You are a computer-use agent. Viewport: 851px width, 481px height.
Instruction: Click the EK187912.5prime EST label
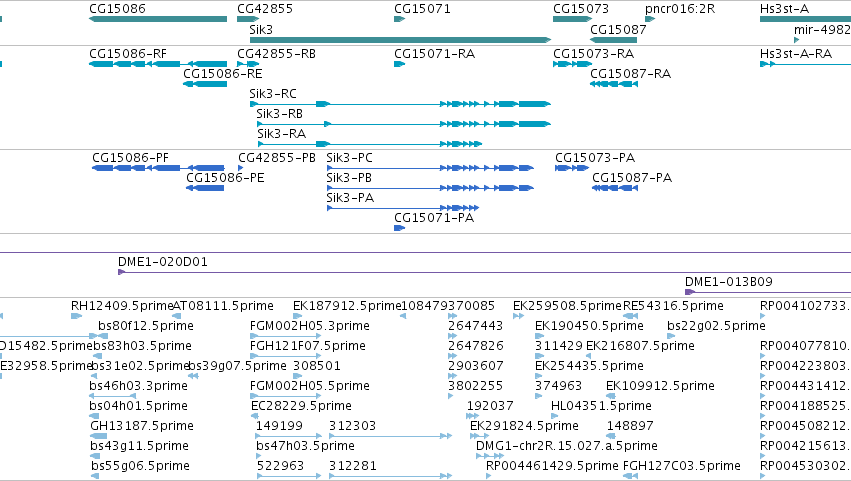(347, 306)
